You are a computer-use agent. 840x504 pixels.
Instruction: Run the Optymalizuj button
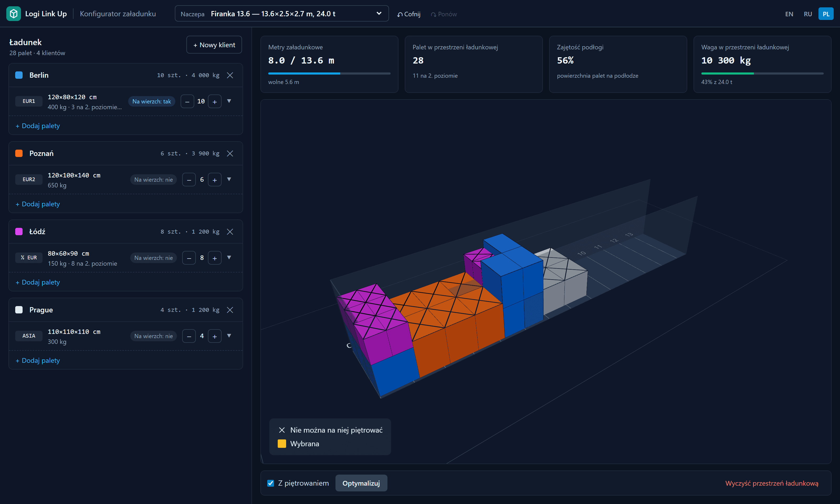(x=361, y=483)
